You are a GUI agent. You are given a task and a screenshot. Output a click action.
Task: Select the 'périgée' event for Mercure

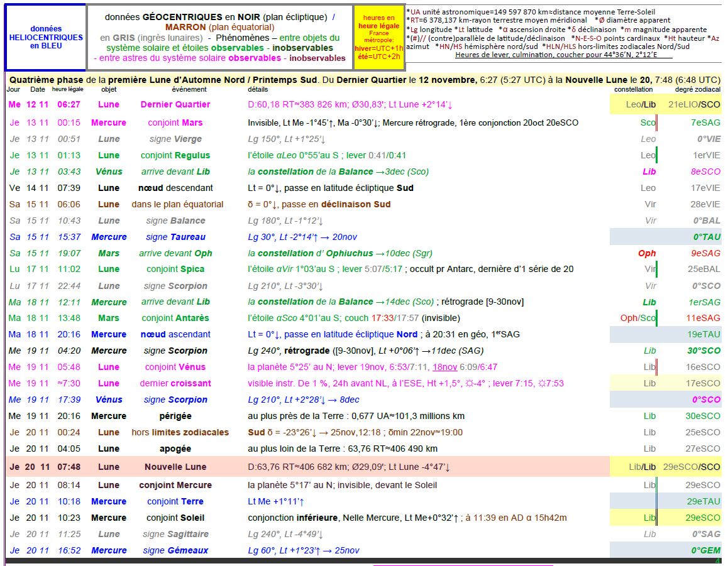pyautogui.click(x=175, y=416)
